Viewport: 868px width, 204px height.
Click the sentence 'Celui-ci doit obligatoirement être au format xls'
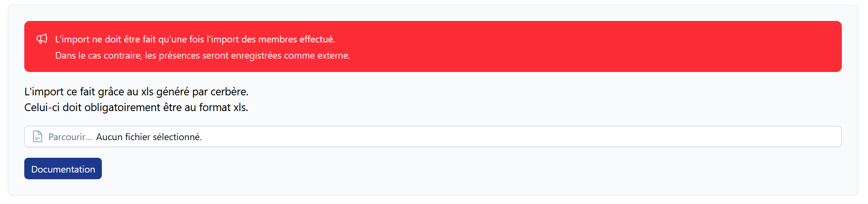(136, 107)
